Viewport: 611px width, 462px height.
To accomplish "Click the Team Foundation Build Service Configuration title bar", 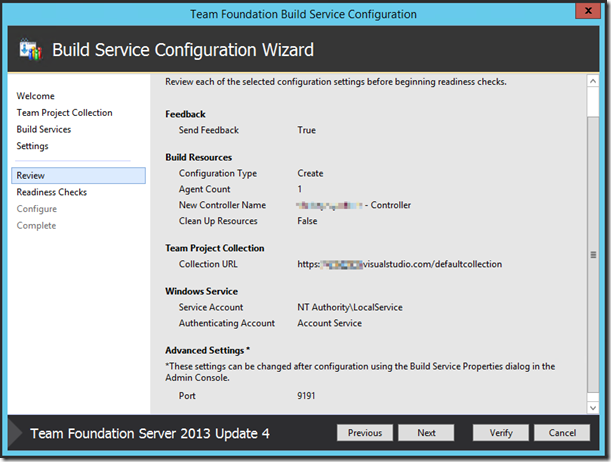I will (x=303, y=14).
